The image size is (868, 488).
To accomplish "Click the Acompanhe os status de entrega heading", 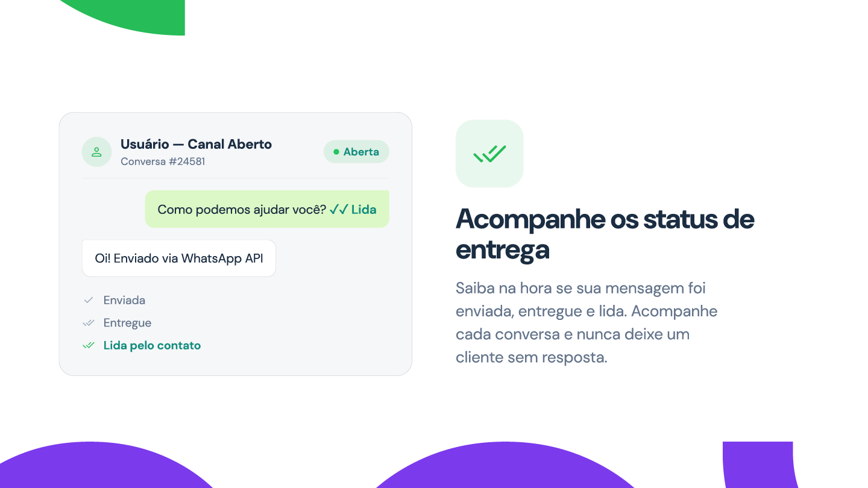I will pyautogui.click(x=605, y=234).
